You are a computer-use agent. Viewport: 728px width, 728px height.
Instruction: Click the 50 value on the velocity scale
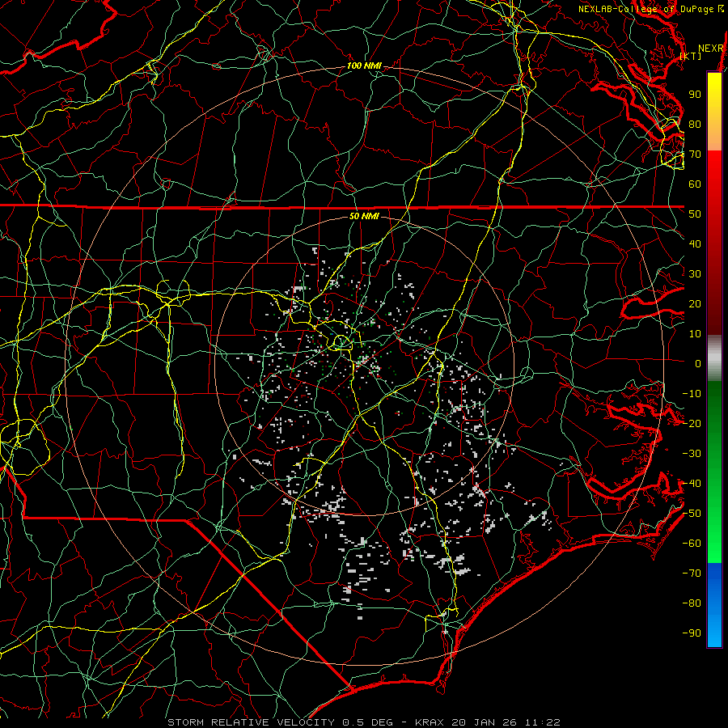(695, 214)
